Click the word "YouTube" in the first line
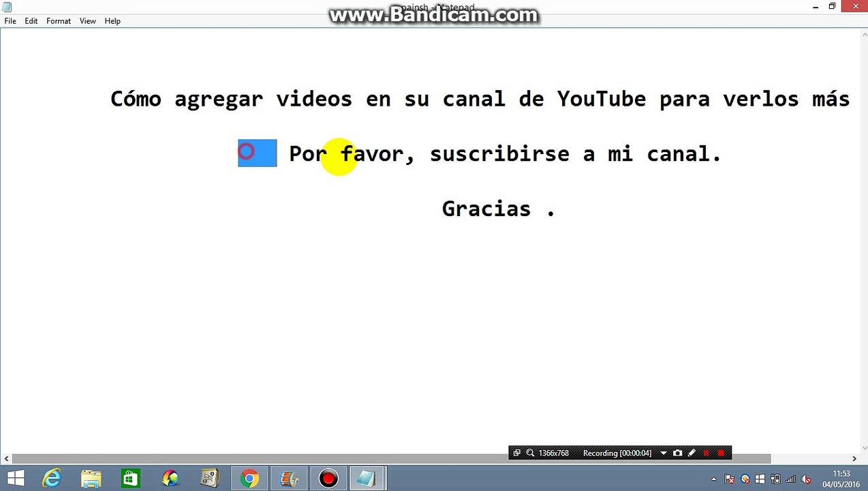868x491 pixels. coord(602,99)
